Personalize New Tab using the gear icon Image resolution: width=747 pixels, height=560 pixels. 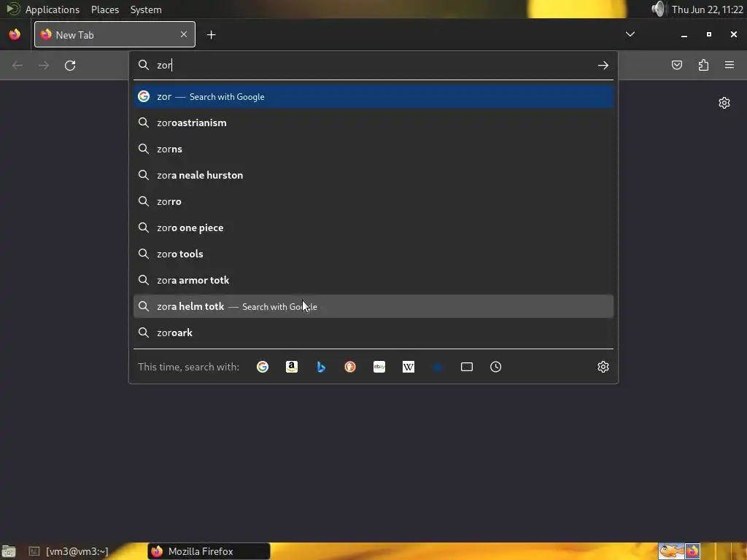tap(724, 103)
